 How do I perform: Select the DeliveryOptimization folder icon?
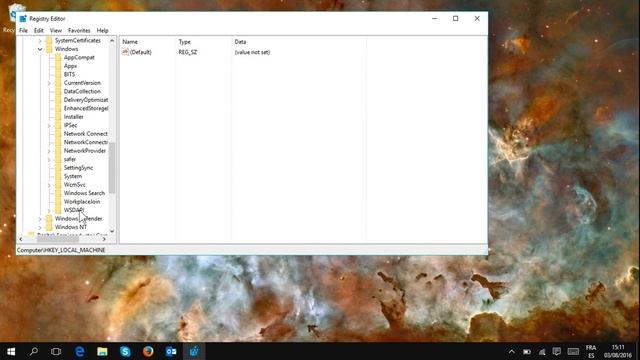click(x=58, y=100)
